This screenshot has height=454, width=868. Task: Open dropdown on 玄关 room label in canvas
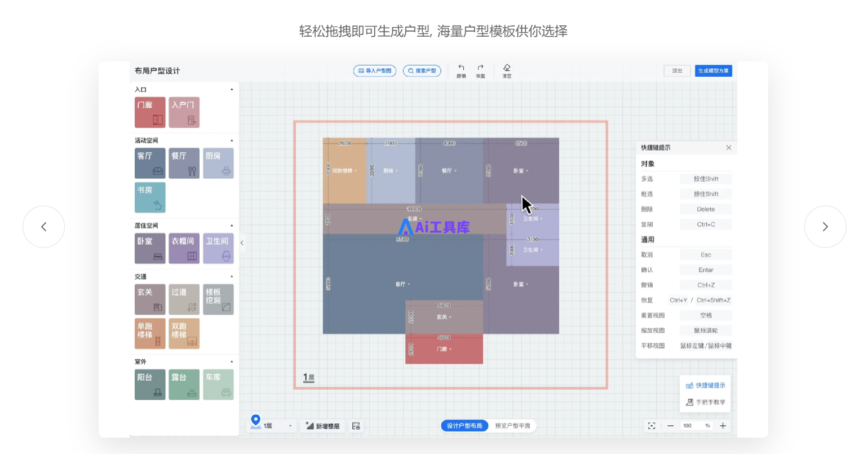pyautogui.click(x=450, y=317)
